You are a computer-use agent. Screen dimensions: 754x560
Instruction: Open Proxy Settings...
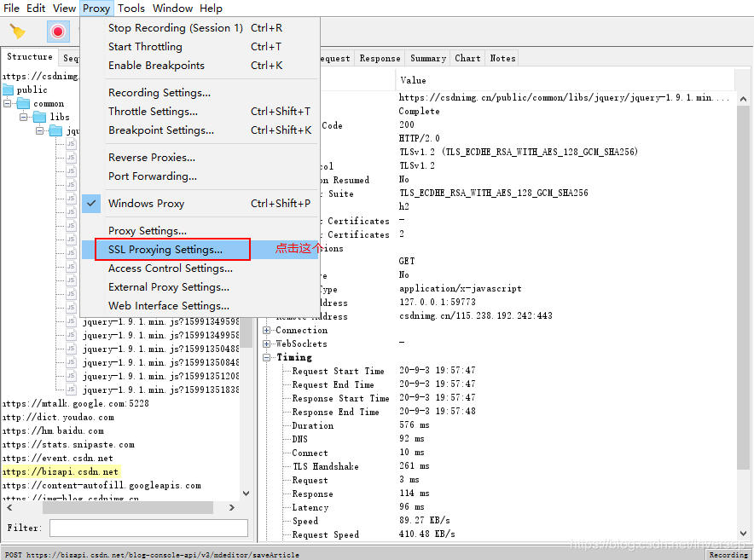(x=200, y=231)
